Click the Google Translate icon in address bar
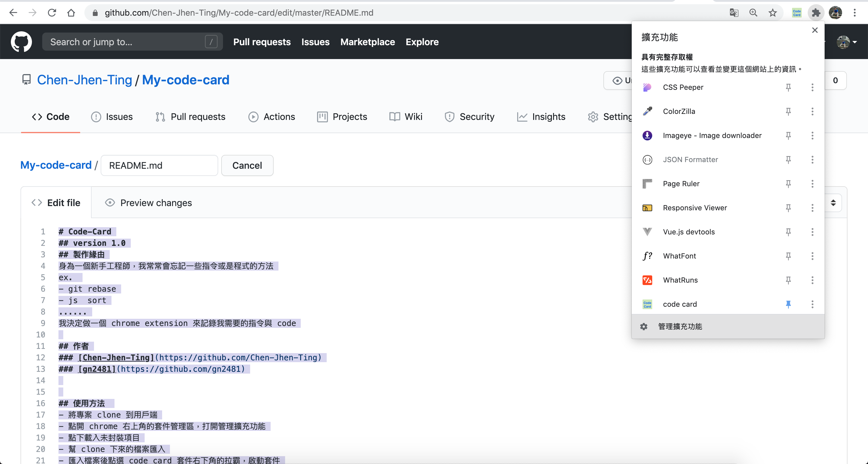868x464 pixels. pyautogui.click(x=734, y=13)
